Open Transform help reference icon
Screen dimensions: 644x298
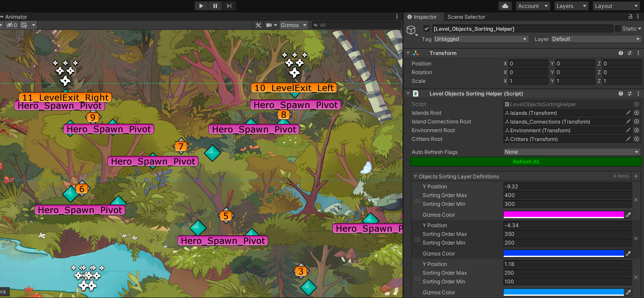tap(621, 53)
